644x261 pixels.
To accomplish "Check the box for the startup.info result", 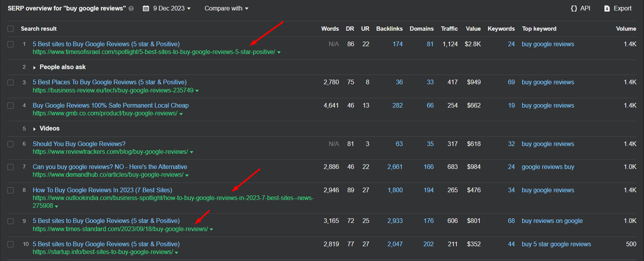I will [11, 244].
